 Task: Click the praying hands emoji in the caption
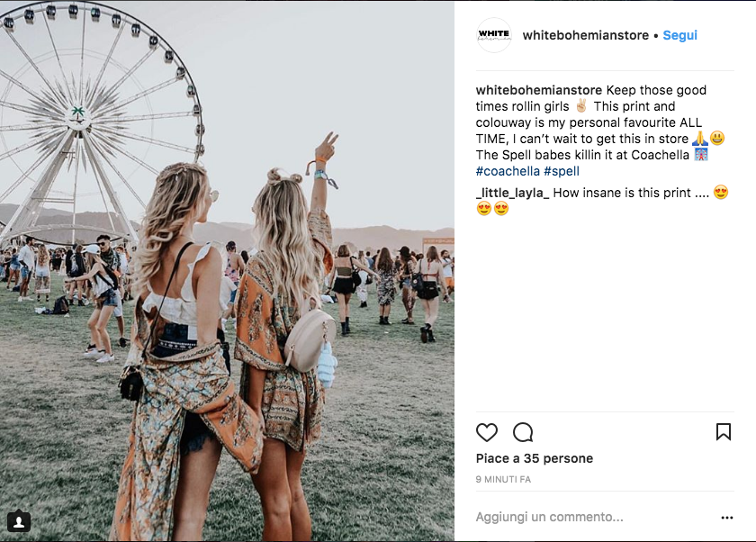tap(699, 139)
